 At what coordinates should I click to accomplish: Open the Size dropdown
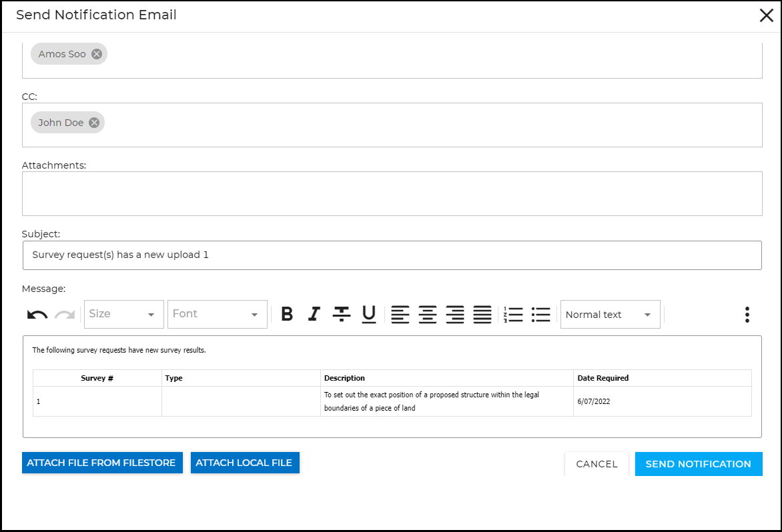(124, 314)
